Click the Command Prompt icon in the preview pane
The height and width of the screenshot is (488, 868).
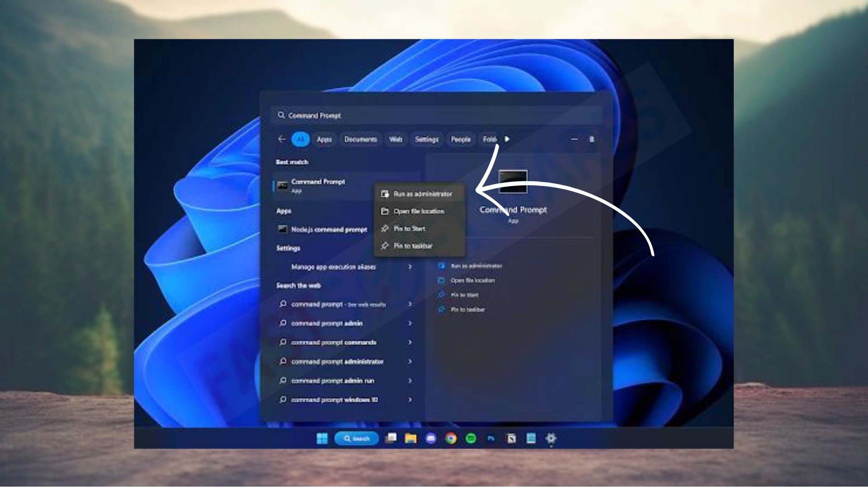pos(513,182)
